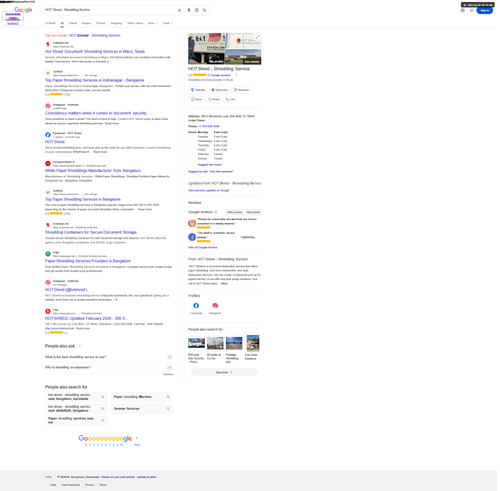This screenshot has width=500, height=491.
Task: Open 'Paper Shredding Services Providers in Bangalore' result
Action: pyautogui.click(x=88, y=261)
